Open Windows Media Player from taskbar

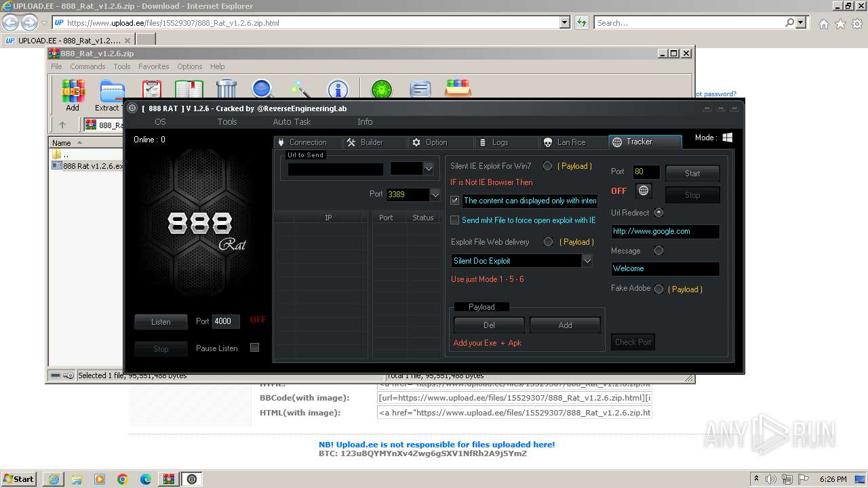click(x=100, y=479)
